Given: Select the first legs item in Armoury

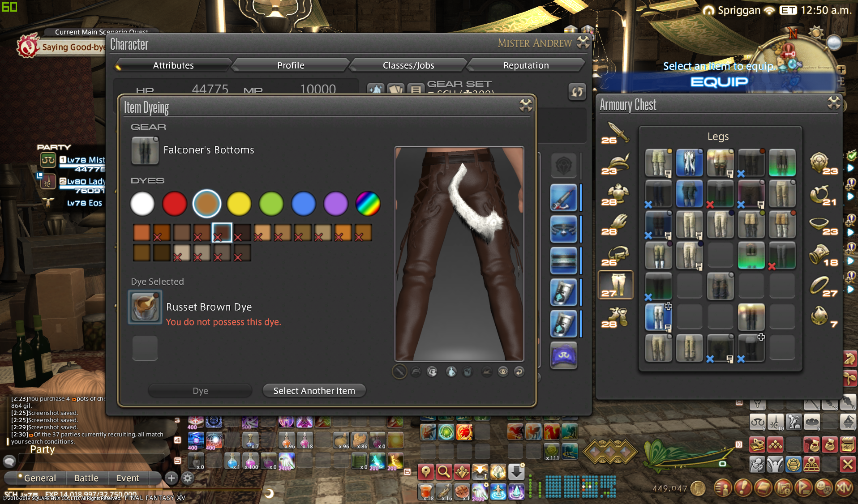Looking at the screenshot, I should tap(658, 163).
